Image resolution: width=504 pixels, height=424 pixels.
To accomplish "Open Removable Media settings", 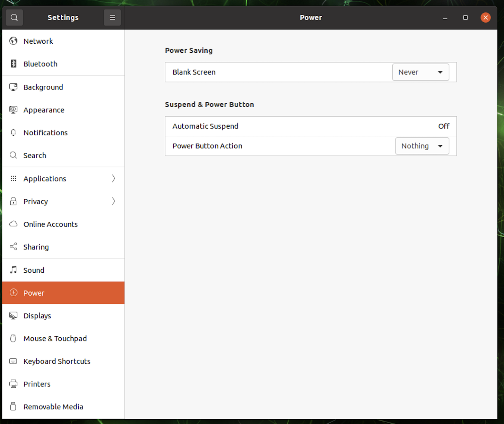I will 53,407.
